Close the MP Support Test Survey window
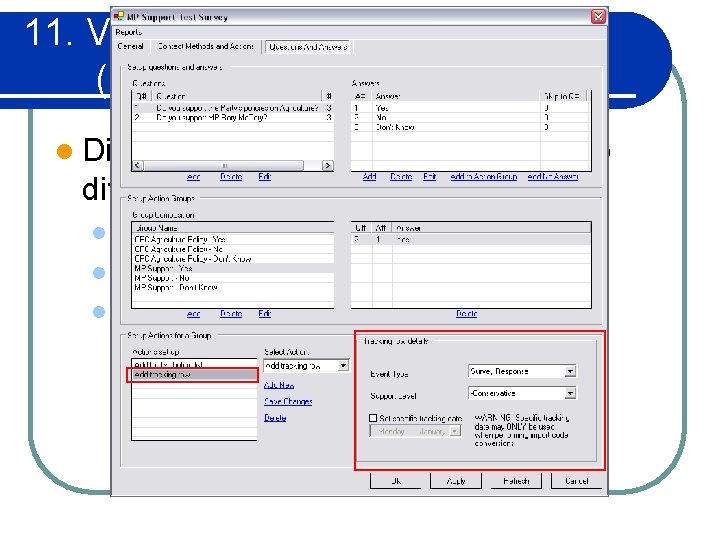Image resolution: width=720 pixels, height=540 pixels. tap(598, 17)
